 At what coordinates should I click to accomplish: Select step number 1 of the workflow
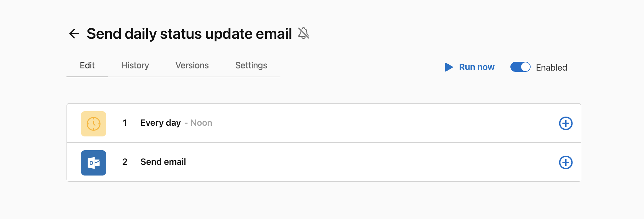coord(125,123)
